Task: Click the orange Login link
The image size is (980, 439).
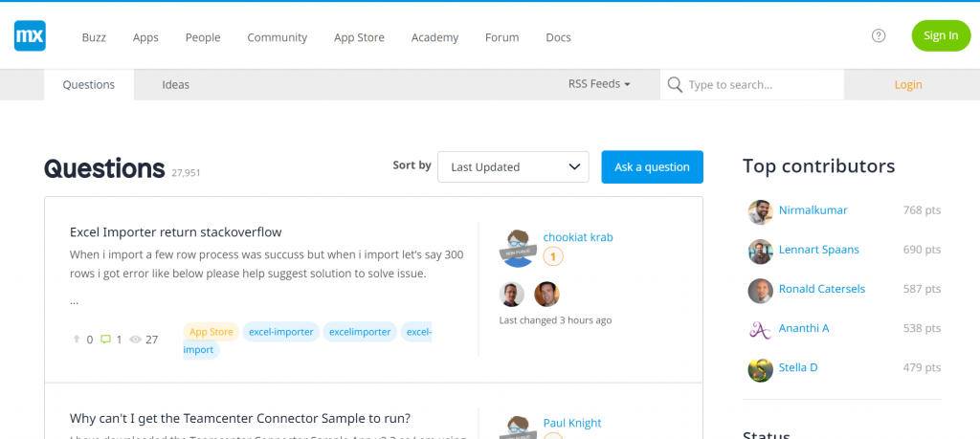Action: click(x=907, y=84)
